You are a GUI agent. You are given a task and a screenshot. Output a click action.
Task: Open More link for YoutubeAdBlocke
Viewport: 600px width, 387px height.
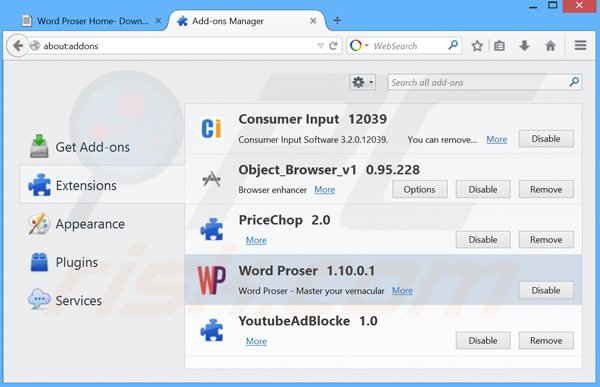point(256,341)
